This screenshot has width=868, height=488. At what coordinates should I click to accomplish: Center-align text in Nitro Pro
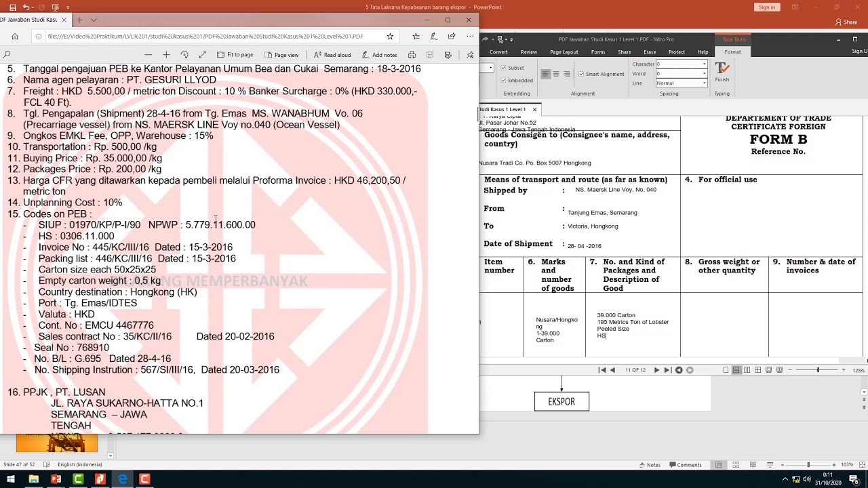[555, 74]
